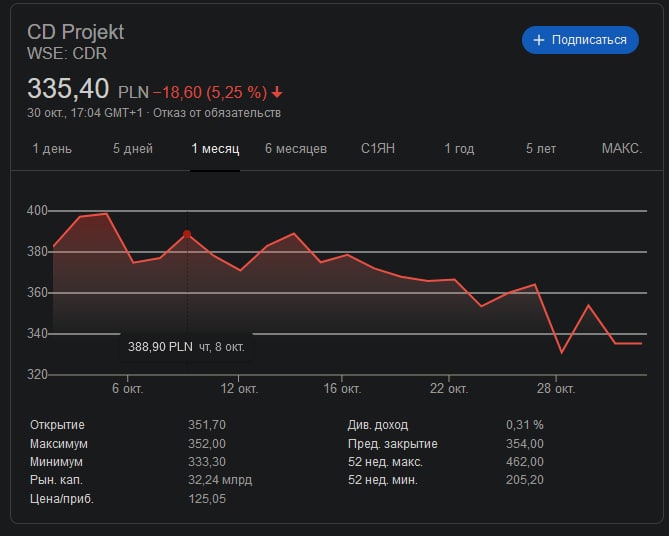669x536 pixels.
Task: Click the 340 y-axis label
Action: 37,334
